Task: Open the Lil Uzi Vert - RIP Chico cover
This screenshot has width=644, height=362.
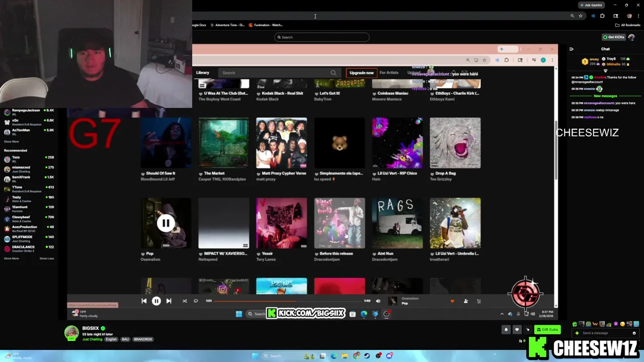Action: point(397,143)
